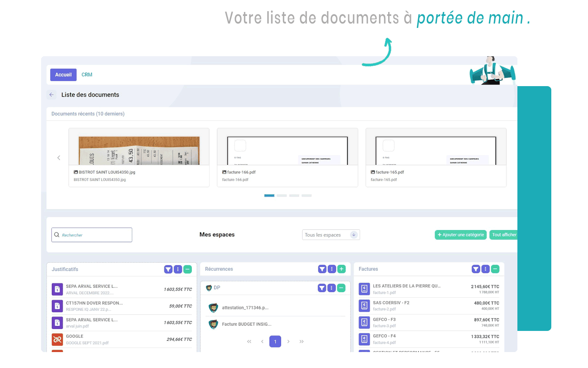Select the first carousel page indicator
Image resolution: width=588 pixels, height=368 pixels.
pos(269,196)
